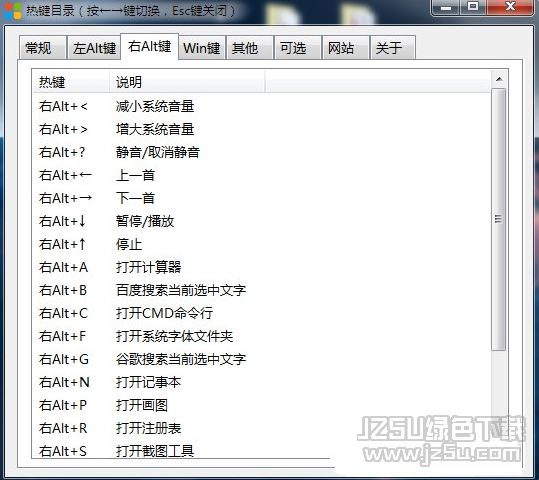Click the 上一首 description

(135, 175)
